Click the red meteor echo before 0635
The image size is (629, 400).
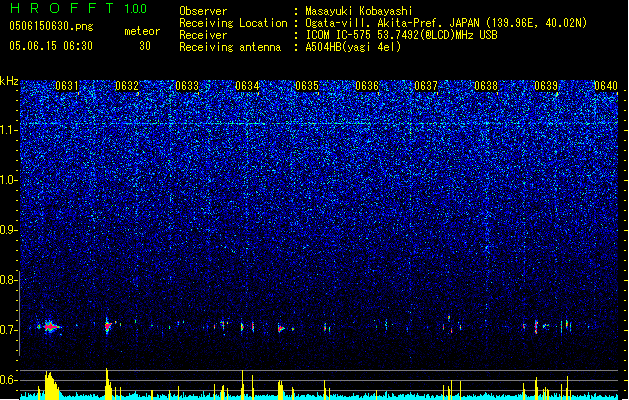281,329
